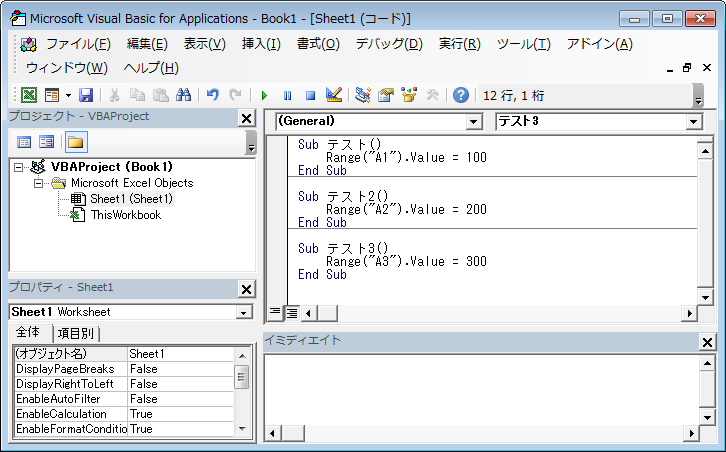Select ThisWorkbook in project tree
726x452 pixels.
(x=125, y=215)
